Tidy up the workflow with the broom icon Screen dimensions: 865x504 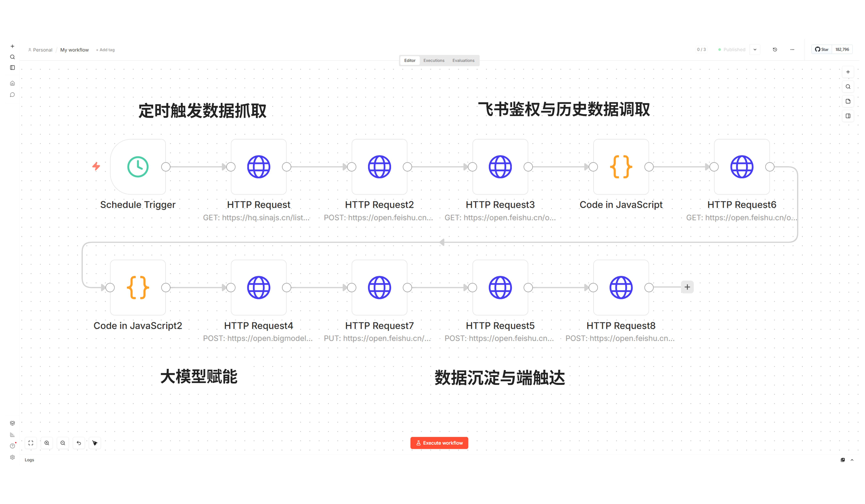[x=95, y=443]
